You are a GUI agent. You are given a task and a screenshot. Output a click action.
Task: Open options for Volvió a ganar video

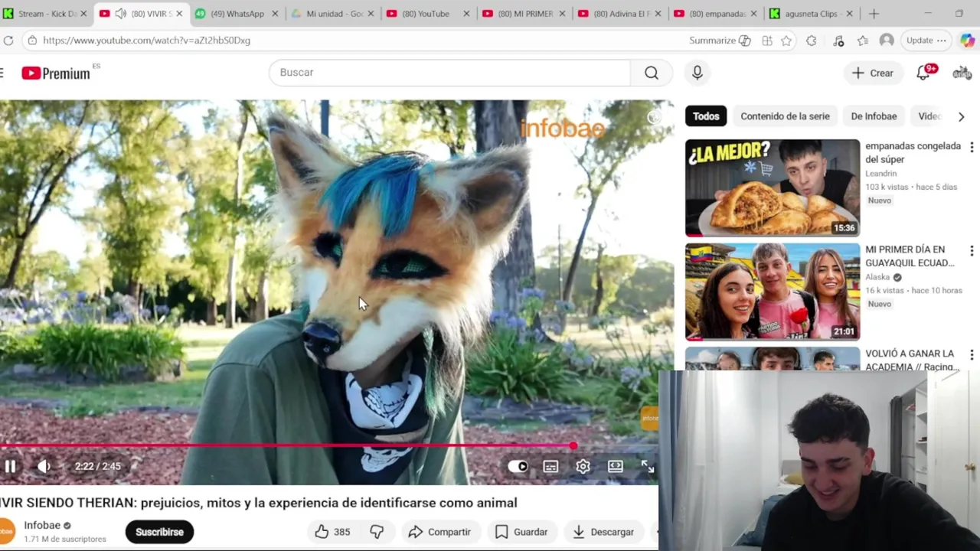click(x=972, y=354)
